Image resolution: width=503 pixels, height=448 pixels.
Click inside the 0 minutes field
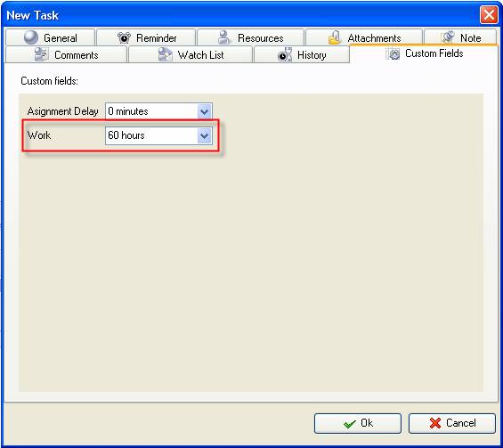coord(151,111)
